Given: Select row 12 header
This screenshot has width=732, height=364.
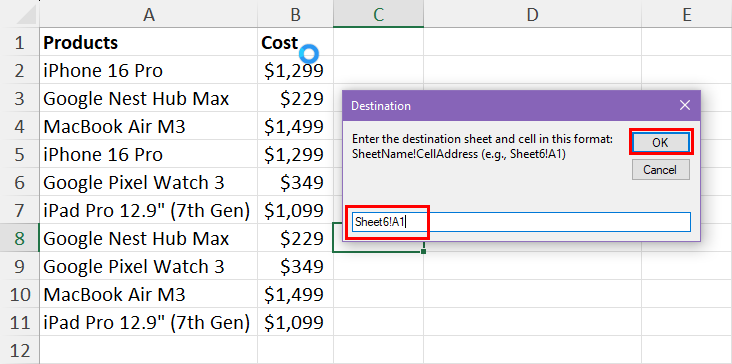Looking at the screenshot, I should pos(20,350).
